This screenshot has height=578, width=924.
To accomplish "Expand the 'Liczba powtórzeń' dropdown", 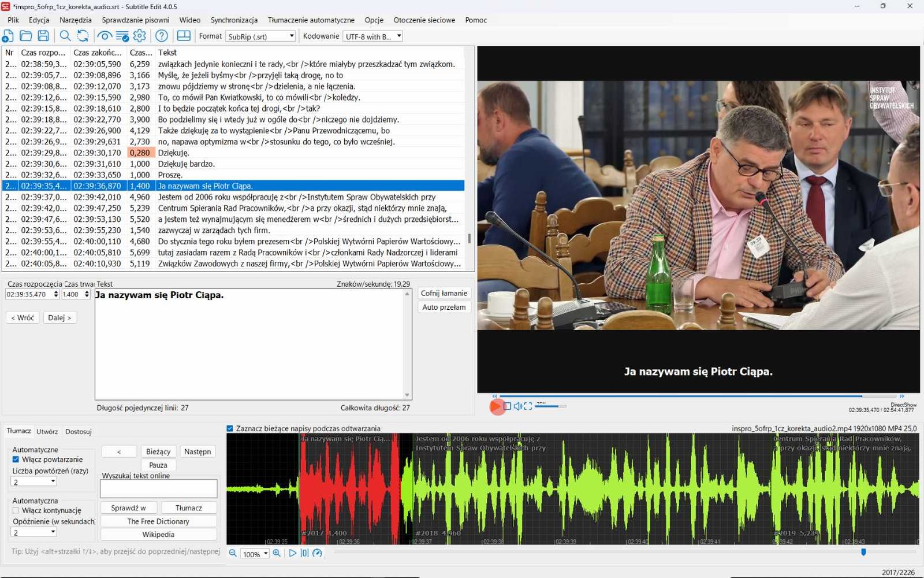I will (x=34, y=481).
